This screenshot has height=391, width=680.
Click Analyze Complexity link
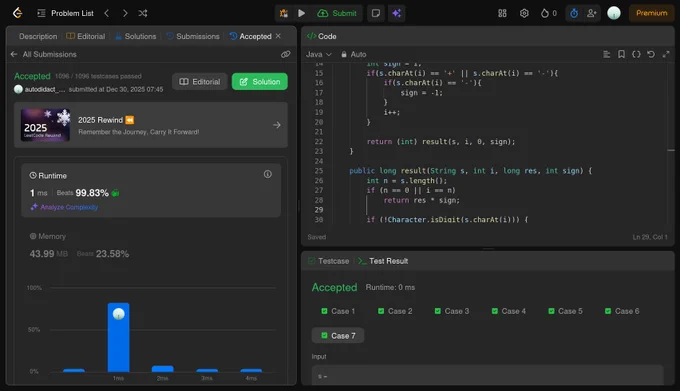click(x=65, y=207)
